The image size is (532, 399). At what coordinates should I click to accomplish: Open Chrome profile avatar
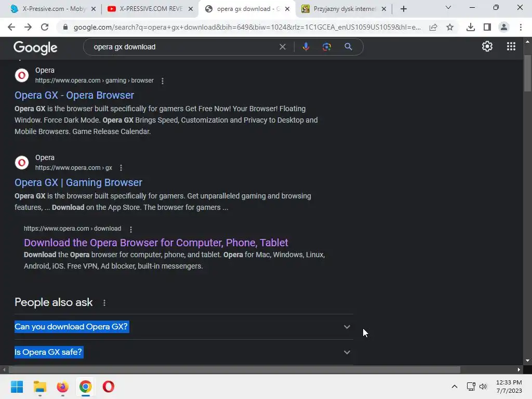(504, 27)
